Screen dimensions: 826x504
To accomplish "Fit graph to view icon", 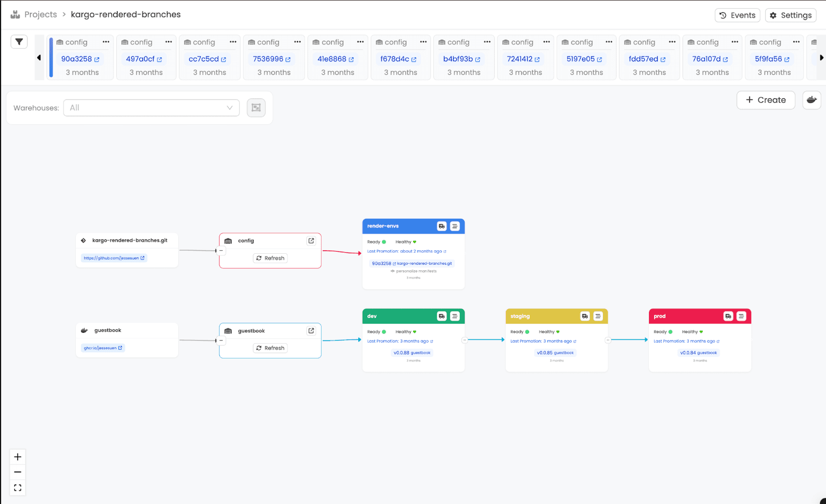I will click(x=18, y=487).
